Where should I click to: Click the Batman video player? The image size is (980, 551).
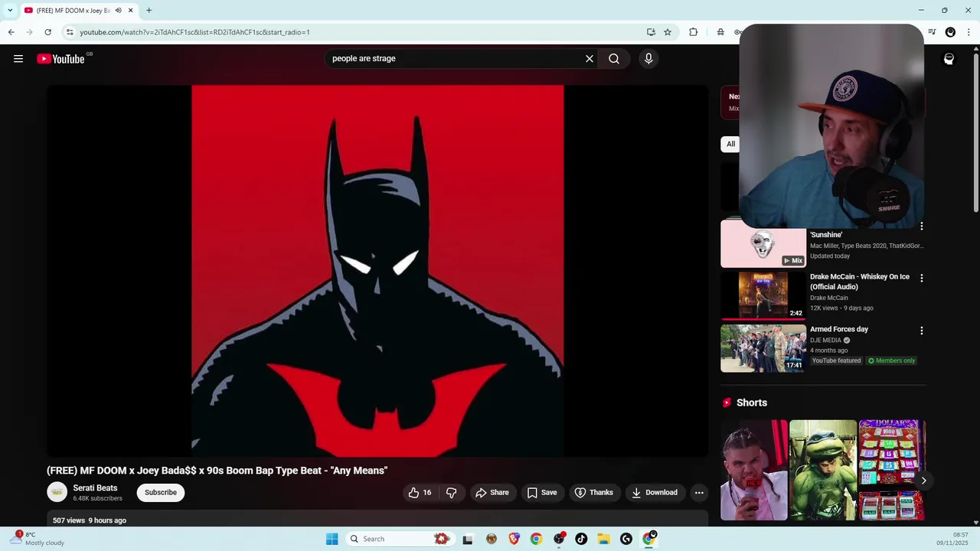377,271
